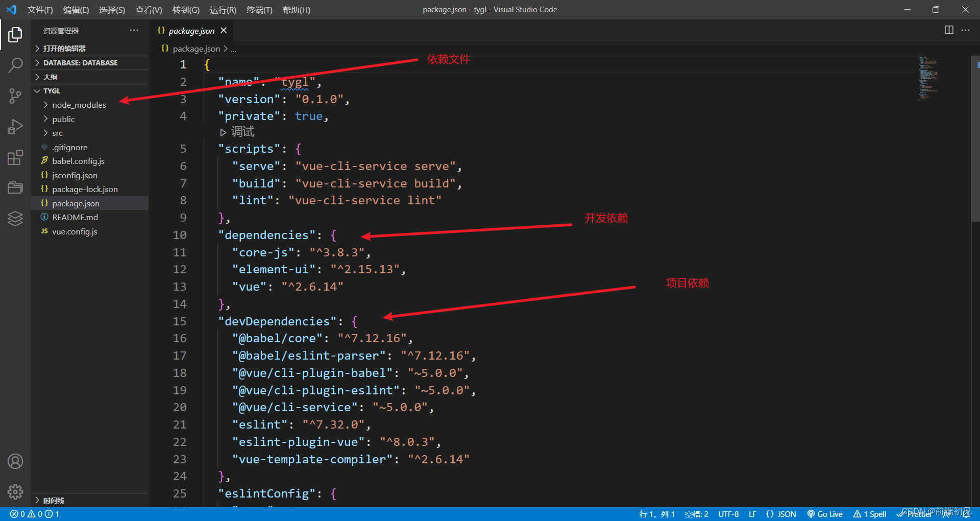The height and width of the screenshot is (521, 980).
Task: Open the Extensions view
Action: click(15, 157)
